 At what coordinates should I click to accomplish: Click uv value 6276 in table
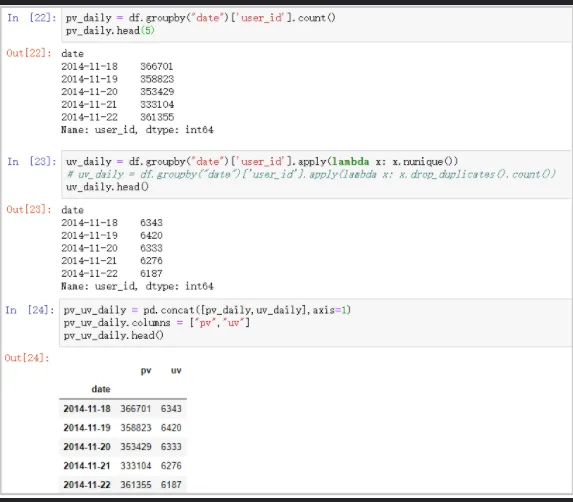click(171, 465)
